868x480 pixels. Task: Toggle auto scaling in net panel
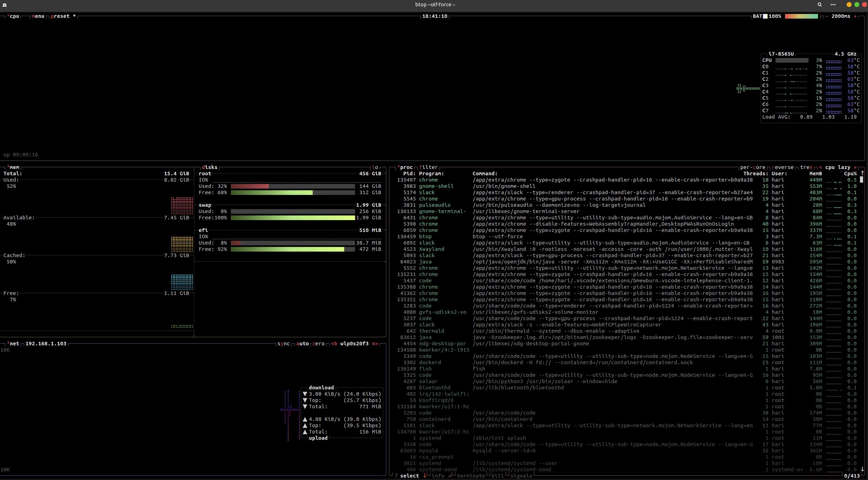click(302, 344)
